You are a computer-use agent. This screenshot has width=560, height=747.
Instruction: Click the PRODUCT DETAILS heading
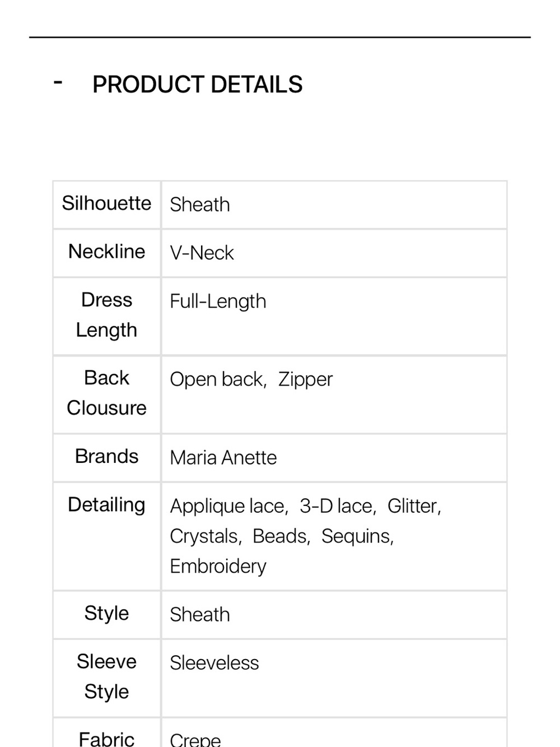pyautogui.click(x=197, y=85)
